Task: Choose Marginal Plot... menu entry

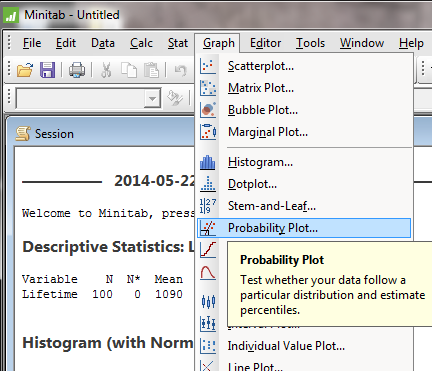Action: click(x=304, y=132)
